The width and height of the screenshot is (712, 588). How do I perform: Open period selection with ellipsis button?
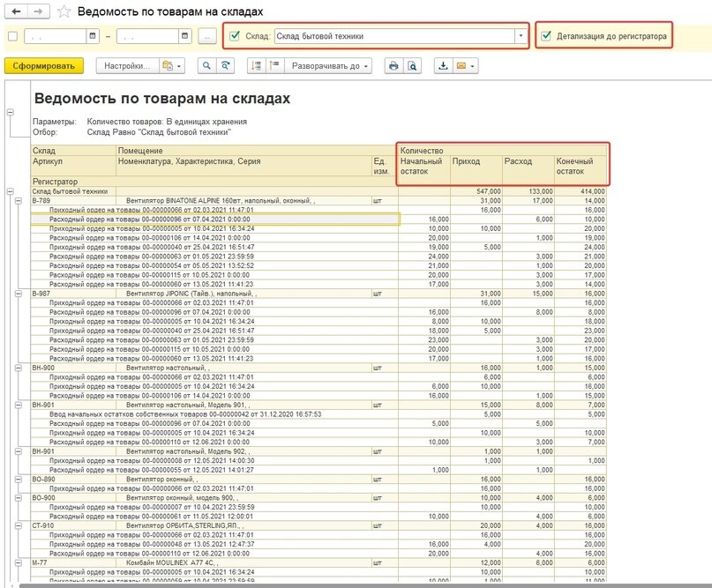coord(207,36)
